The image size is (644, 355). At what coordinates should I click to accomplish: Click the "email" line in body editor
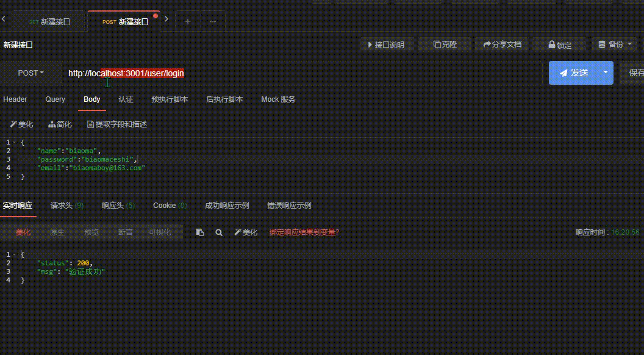point(91,168)
